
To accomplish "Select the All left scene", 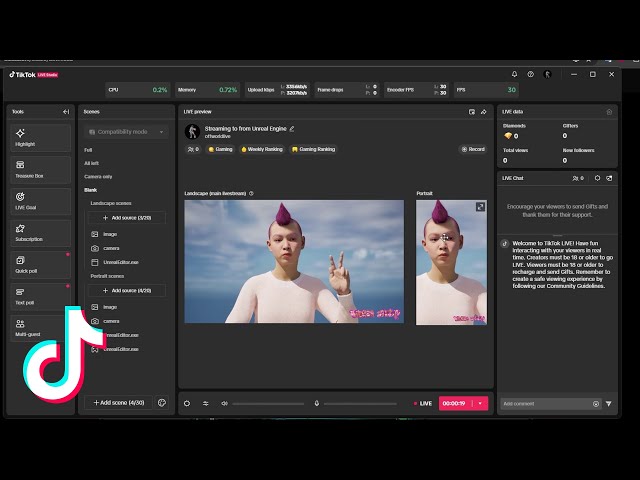I will pos(91,163).
